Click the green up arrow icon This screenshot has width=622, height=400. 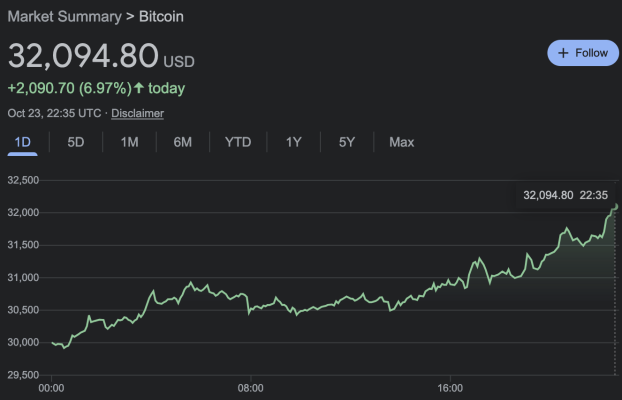tap(139, 88)
